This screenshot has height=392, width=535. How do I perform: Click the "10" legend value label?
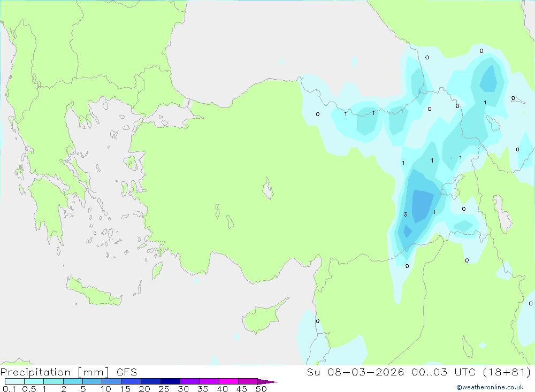[x=106, y=389]
